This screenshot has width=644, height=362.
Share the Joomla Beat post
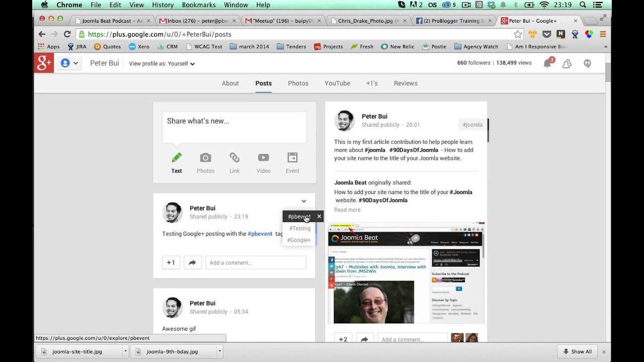click(364, 339)
